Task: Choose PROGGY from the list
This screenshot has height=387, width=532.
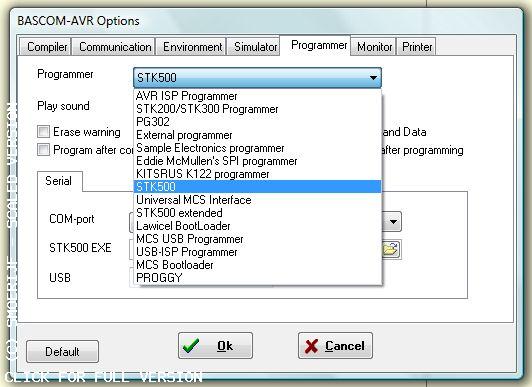Action: (258, 277)
